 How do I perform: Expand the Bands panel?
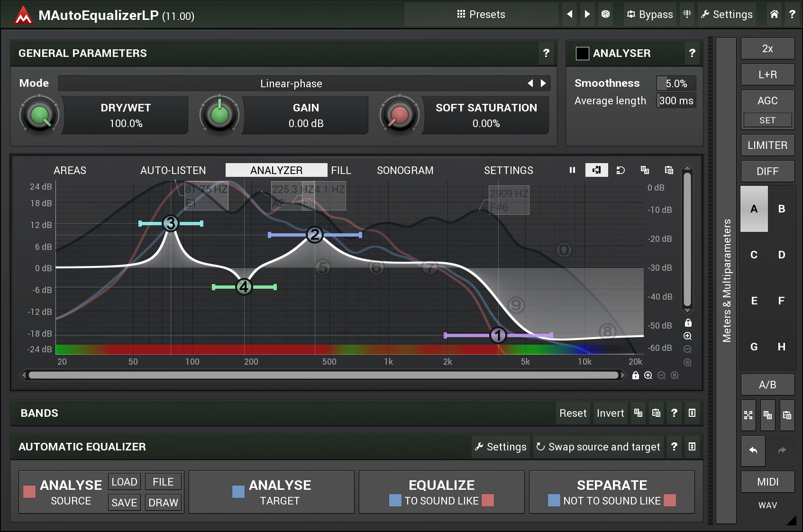[692, 413]
